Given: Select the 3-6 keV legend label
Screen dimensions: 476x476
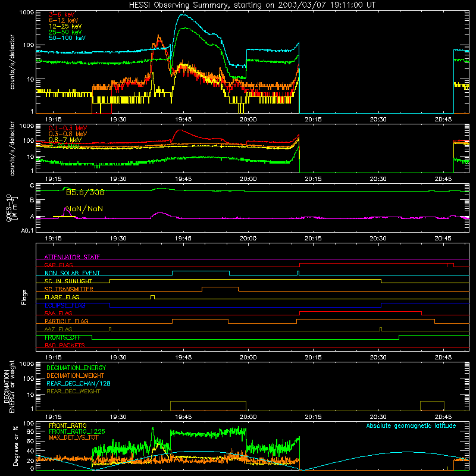Looking at the screenshot, I should tap(61, 14).
